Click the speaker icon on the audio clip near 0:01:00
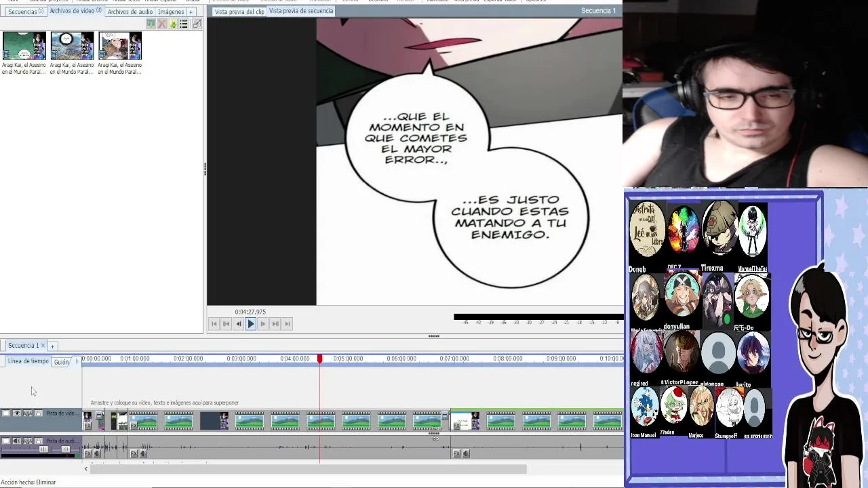 143,453
